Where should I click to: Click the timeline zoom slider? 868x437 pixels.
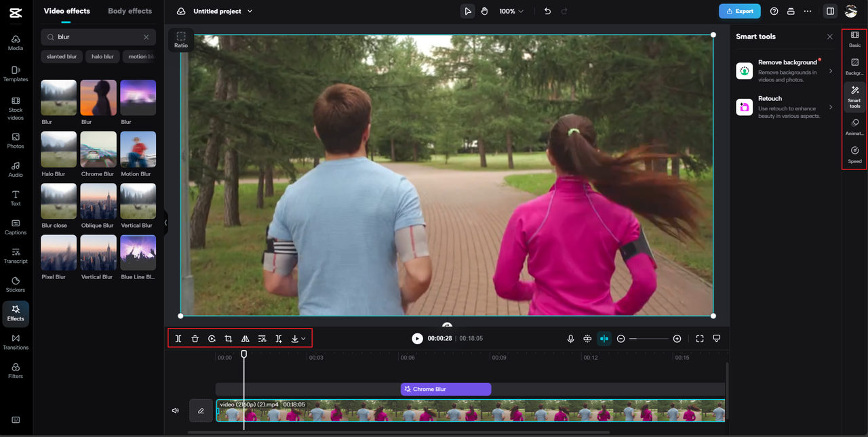click(649, 339)
